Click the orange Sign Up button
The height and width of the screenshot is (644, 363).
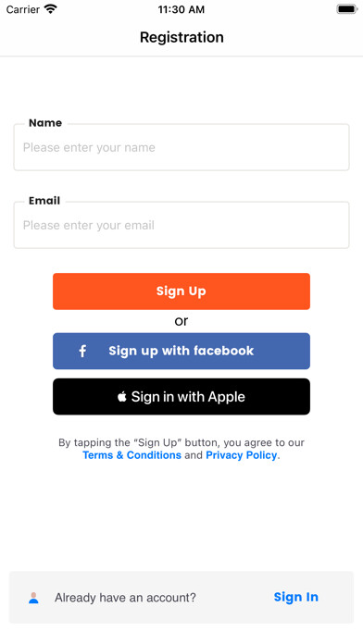[x=181, y=291]
